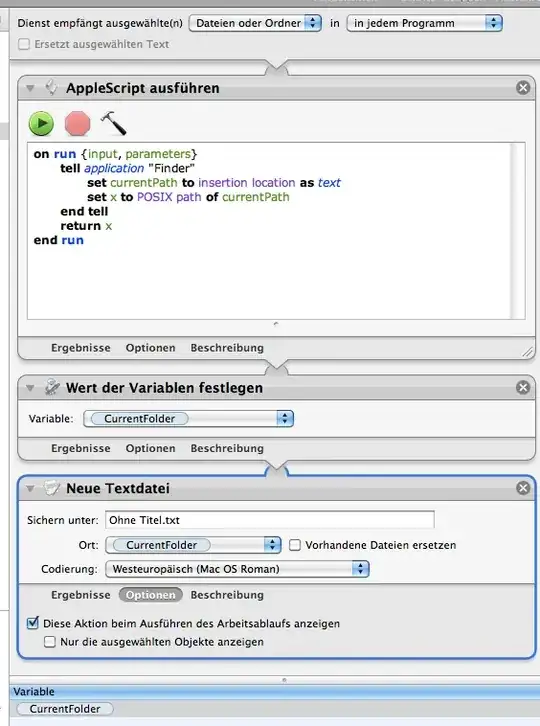
Task: Click the 'insertion location' text in script
Action: tap(247, 183)
